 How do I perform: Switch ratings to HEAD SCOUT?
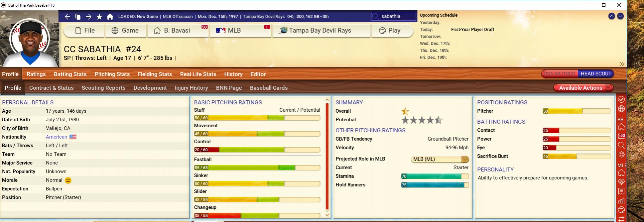click(x=596, y=74)
